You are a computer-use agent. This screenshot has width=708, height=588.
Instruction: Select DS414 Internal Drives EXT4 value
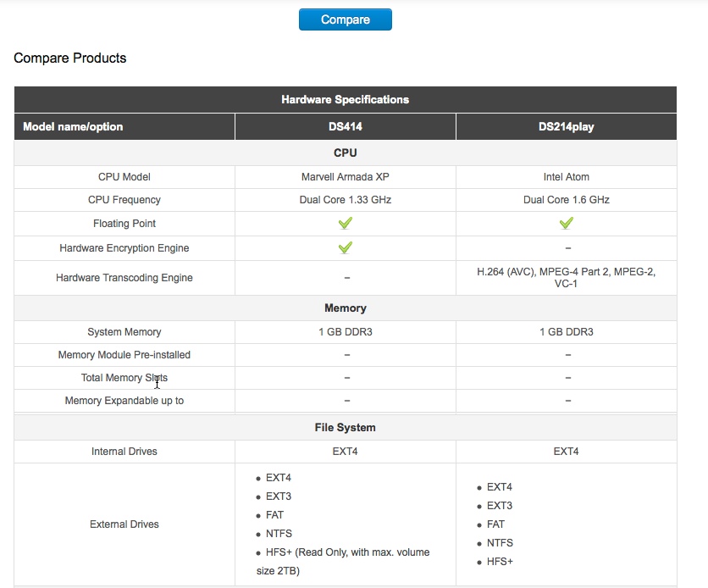pyautogui.click(x=345, y=451)
